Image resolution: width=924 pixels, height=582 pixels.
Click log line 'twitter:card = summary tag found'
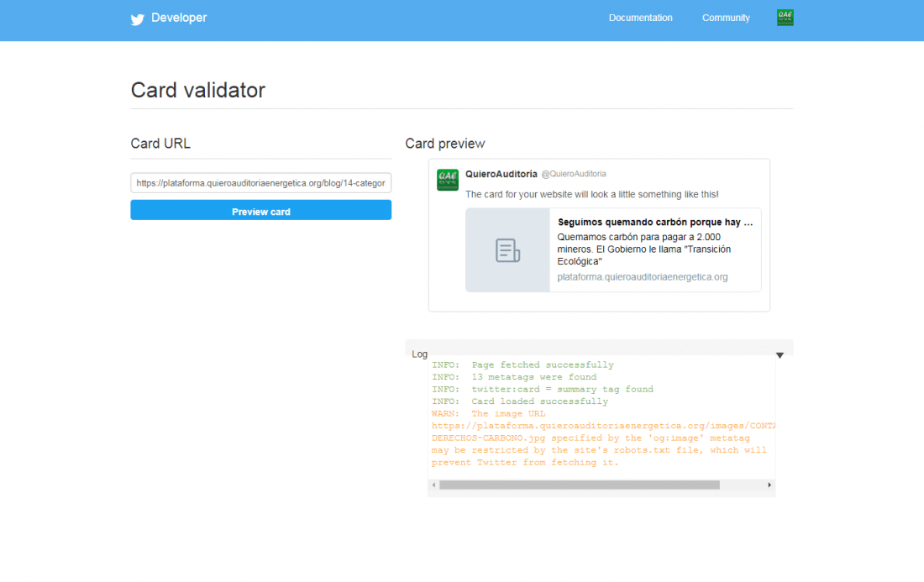[x=543, y=390]
